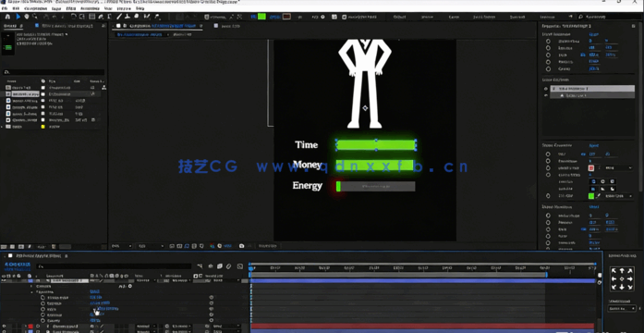Select the Hand tool

(27, 17)
